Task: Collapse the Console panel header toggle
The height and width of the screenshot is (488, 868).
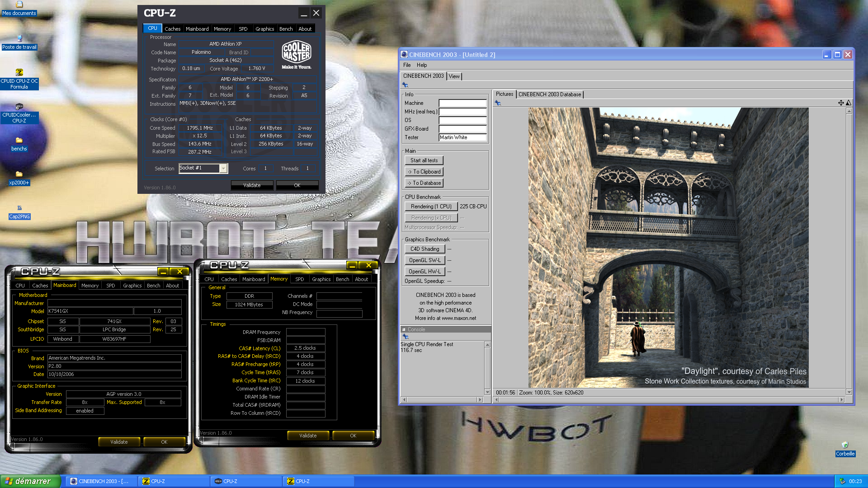Action: [x=404, y=329]
